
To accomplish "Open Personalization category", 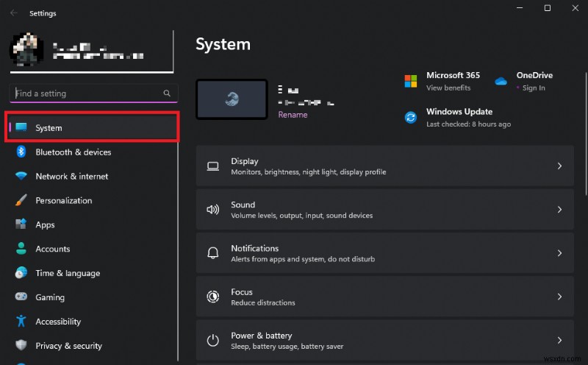I will coord(93,200).
